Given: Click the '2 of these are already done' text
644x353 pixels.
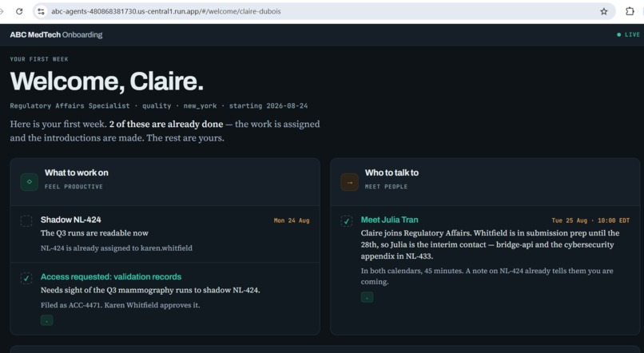Looking at the screenshot, I should [x=166, y=124].
